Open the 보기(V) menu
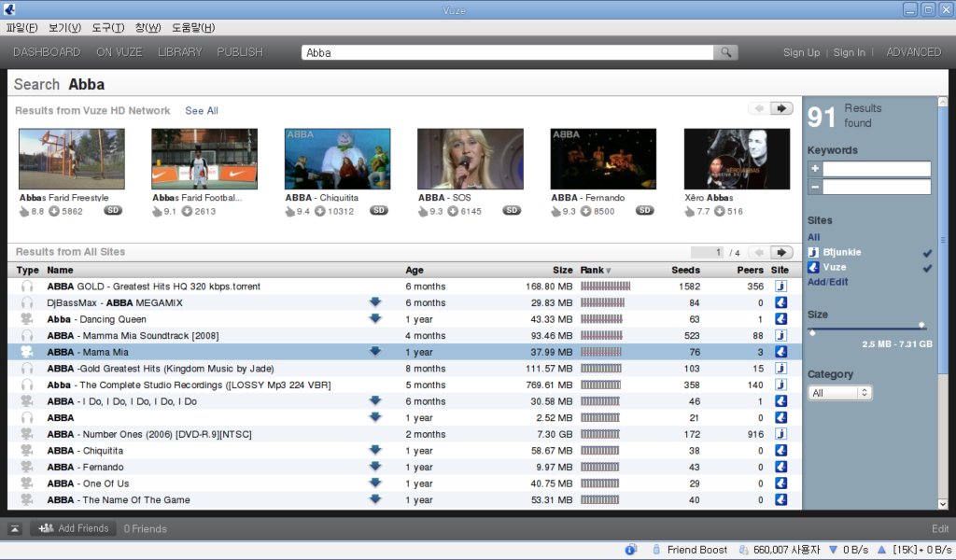Screen dimensions: 956x560 pos(64,27)
